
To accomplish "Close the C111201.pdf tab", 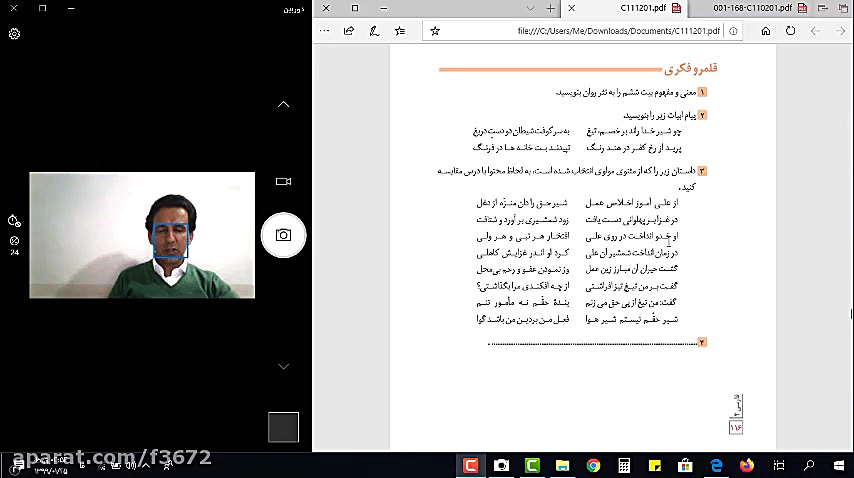I will pos(571,8).
